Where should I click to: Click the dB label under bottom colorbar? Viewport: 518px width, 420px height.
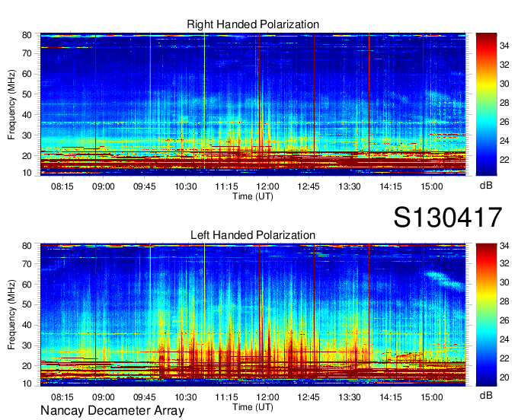point(486,395)
